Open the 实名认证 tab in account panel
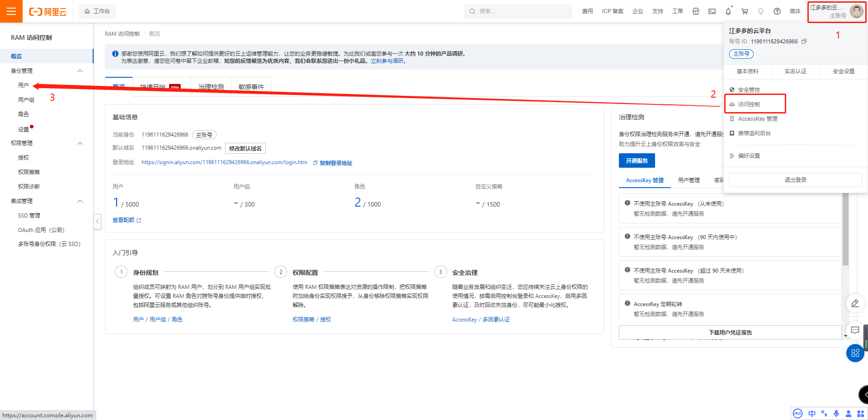Image resolution: width=868 pixels, height=420 pixels. [x=796, y=71]
